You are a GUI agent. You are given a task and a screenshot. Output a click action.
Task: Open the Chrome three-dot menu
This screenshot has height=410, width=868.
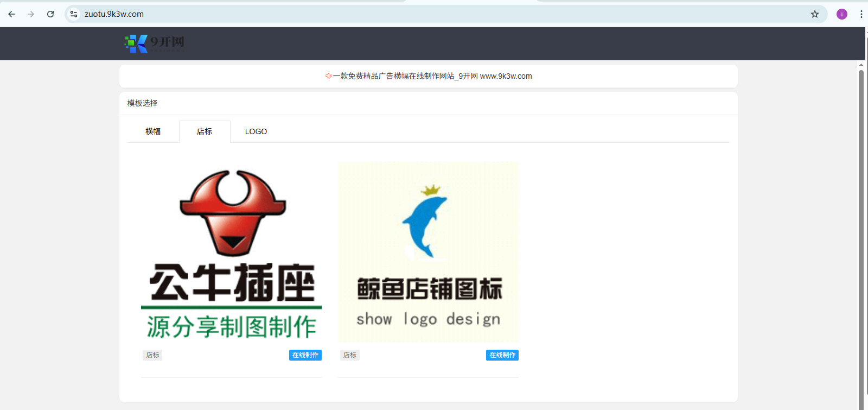[x=861, y=14]
